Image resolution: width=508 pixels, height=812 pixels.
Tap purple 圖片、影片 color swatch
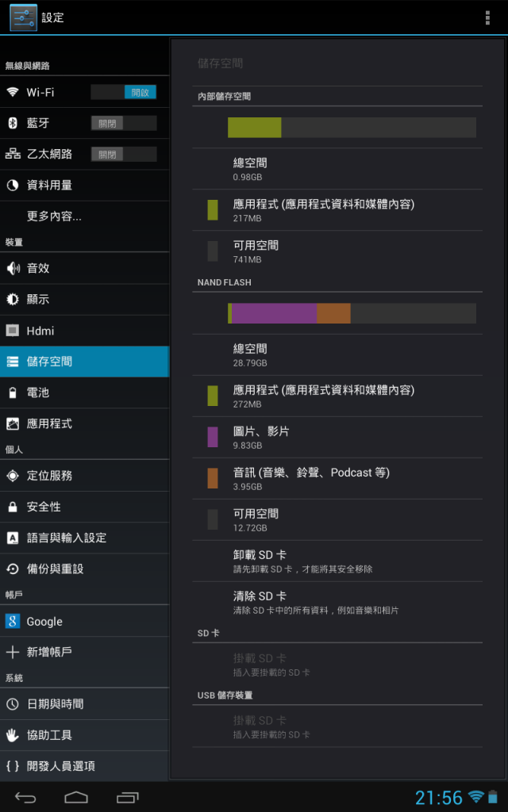213,437
